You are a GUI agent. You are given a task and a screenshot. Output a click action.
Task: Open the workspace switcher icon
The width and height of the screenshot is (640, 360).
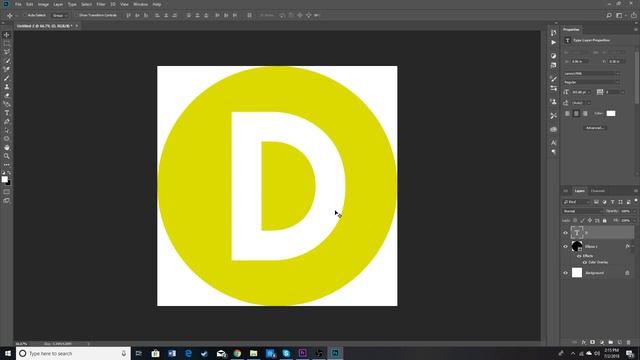tap(619, 15)
